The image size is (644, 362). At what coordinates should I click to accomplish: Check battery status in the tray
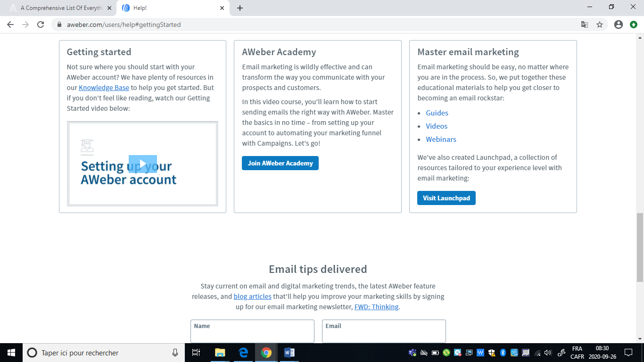click(x=435, y=353)
